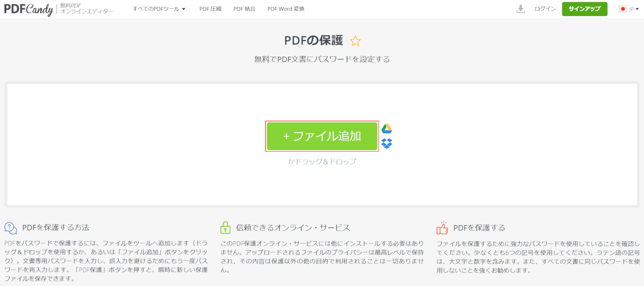Click the 信頼できるオンライン・サービス heading

(x=293, y=228)
